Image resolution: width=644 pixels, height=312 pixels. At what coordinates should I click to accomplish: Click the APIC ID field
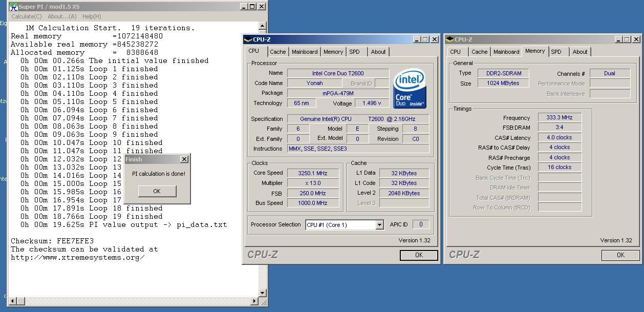click(421, 224)
